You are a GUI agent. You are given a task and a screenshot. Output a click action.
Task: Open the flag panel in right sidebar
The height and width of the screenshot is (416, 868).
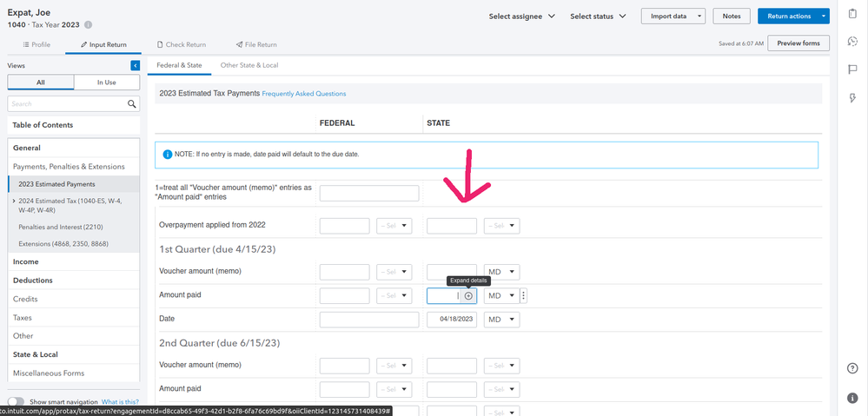click(852, 69)
